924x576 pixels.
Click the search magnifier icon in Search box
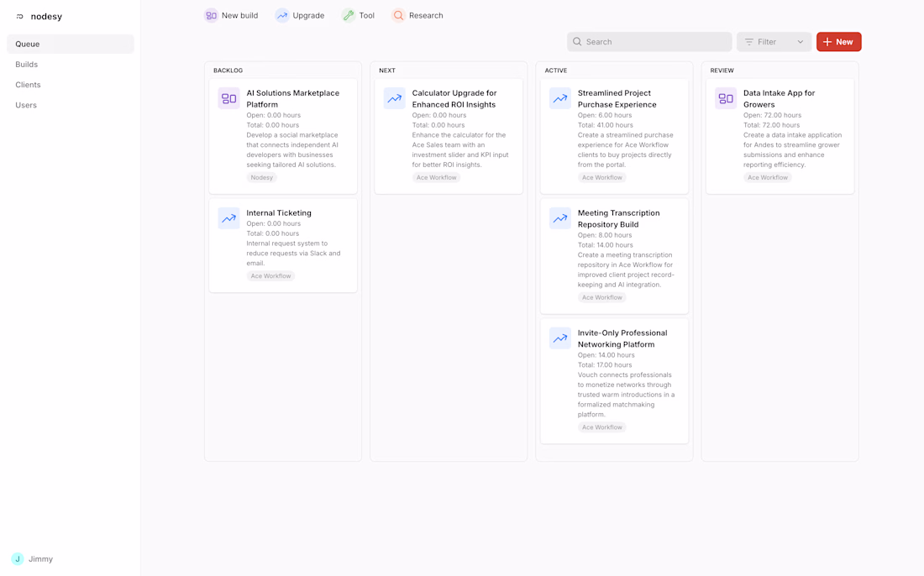(577, 42)
